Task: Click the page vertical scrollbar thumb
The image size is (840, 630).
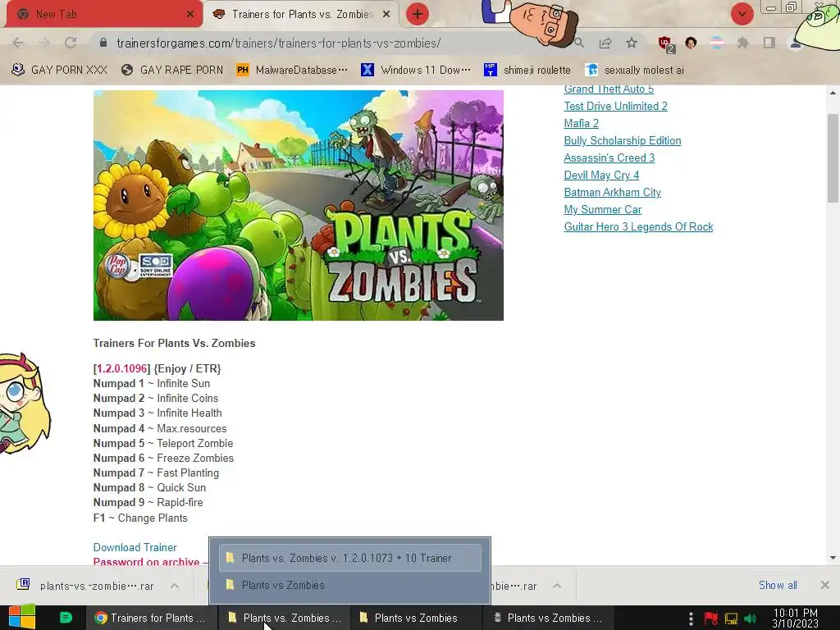Action: (833, 158)
